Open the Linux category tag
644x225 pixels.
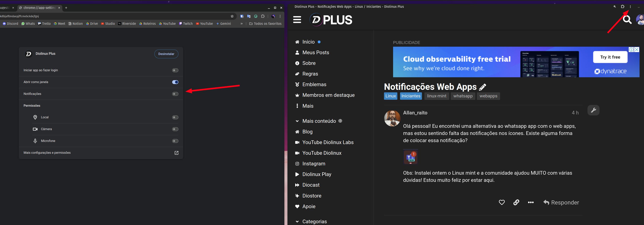click(391, 96)
